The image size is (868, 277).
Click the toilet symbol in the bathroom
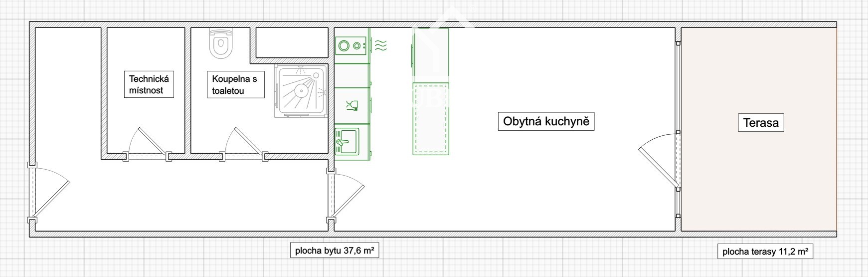[x=221, y=43]
